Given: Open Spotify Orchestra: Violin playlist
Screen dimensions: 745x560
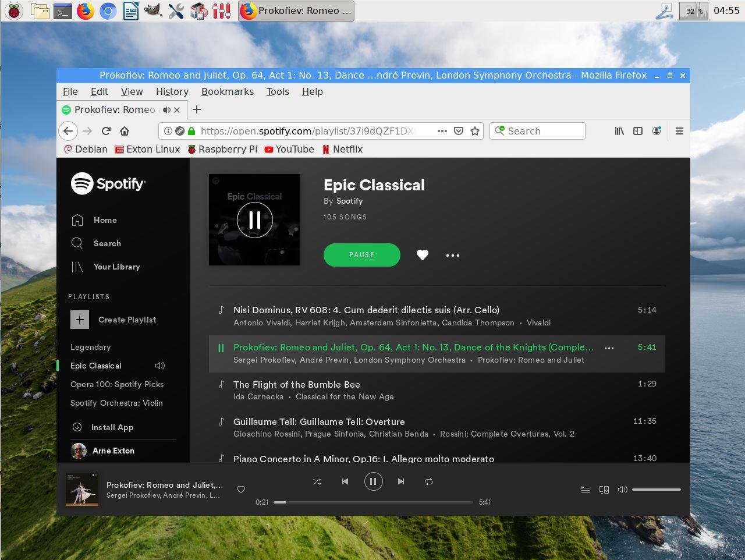Looking at the screenshot, I should (116, 403).
